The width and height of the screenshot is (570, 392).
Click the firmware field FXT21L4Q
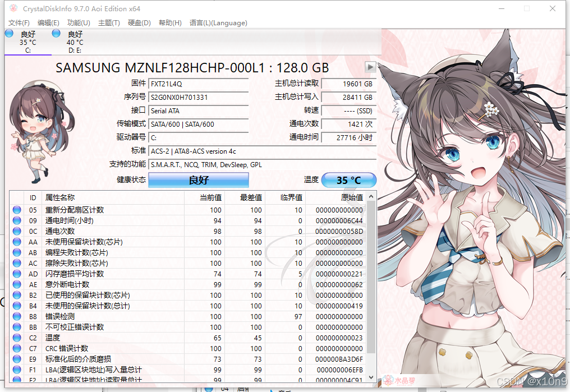[199, 84]
